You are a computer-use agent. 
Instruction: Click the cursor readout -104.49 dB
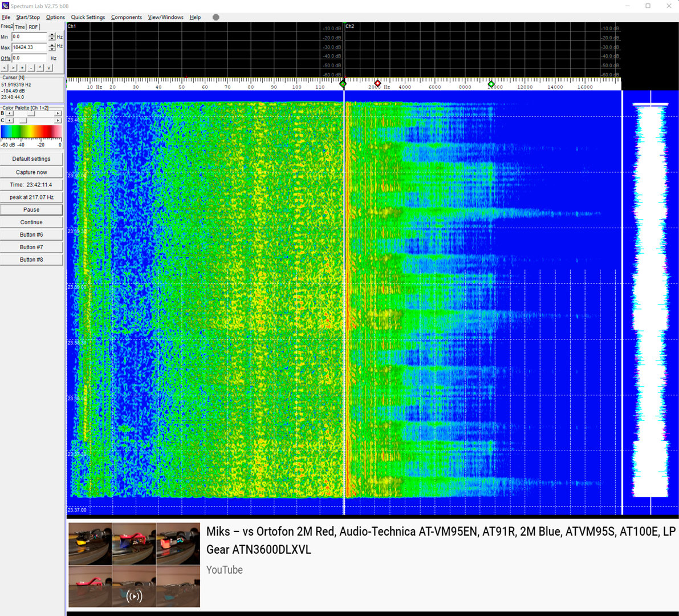click(13, 91)
